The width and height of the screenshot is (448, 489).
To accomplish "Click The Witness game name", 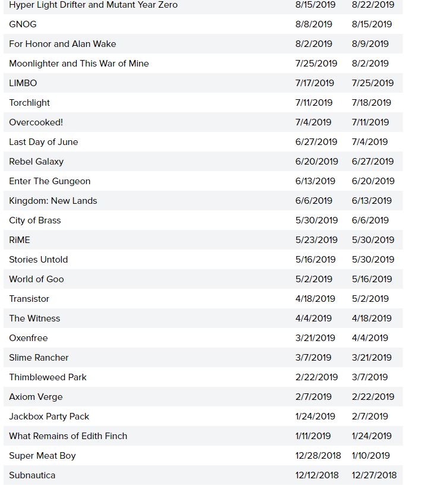I will [x=34, y=318].
